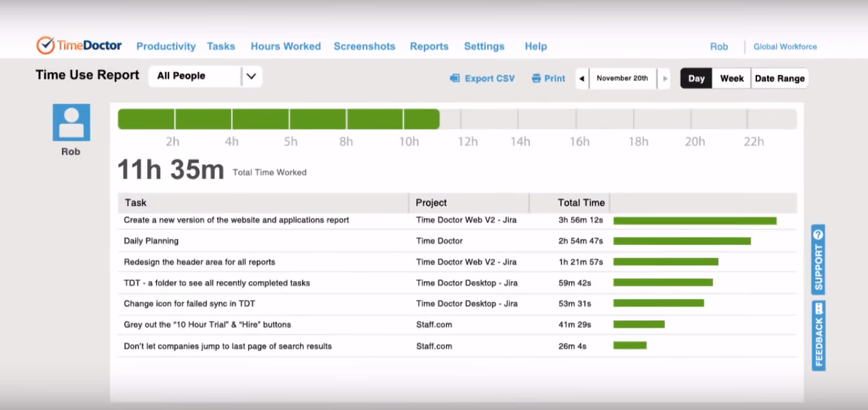Screen dimensions: 868x410
Task: Open the Reports menu
Action: click(429, 46)
